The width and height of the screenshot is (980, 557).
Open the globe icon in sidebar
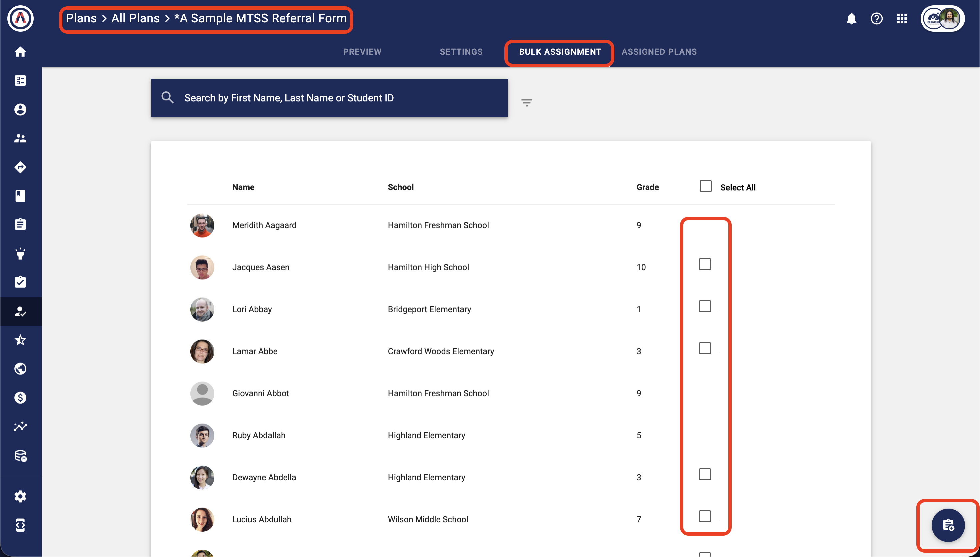20,369
